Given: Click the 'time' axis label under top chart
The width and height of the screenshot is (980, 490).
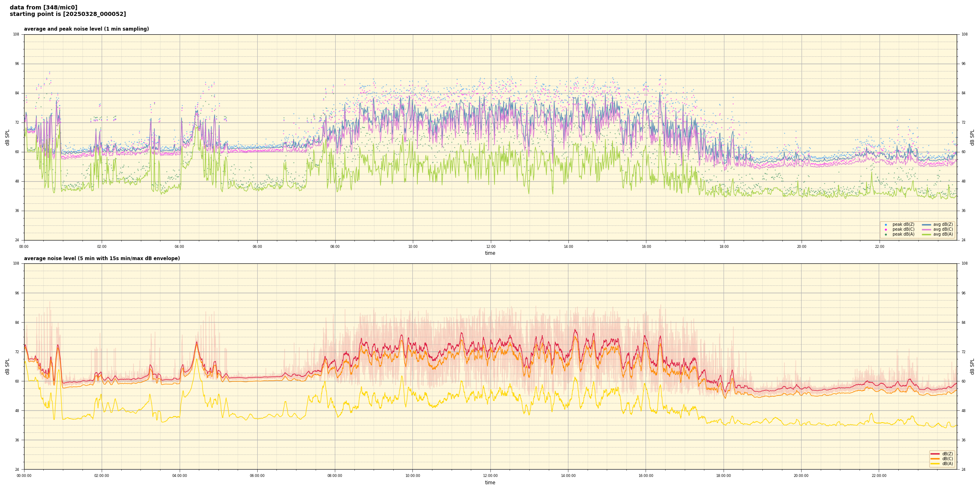Looking at the screenshot, I should (490, 253).
